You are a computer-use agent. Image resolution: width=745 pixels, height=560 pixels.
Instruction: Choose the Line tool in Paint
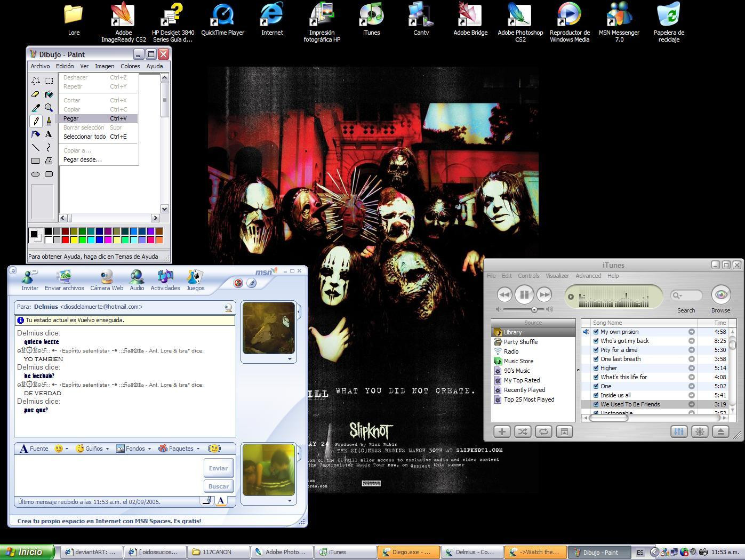coord(36,148)
